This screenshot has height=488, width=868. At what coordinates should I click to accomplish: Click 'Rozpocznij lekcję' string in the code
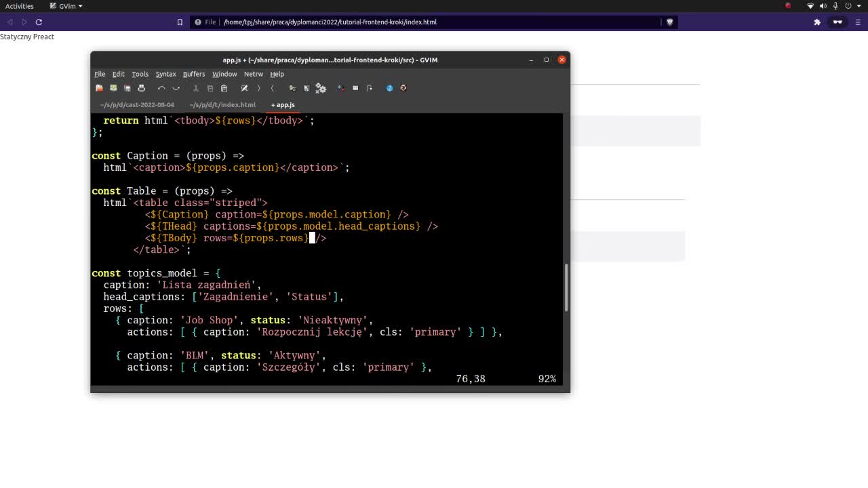coord(312,332)
